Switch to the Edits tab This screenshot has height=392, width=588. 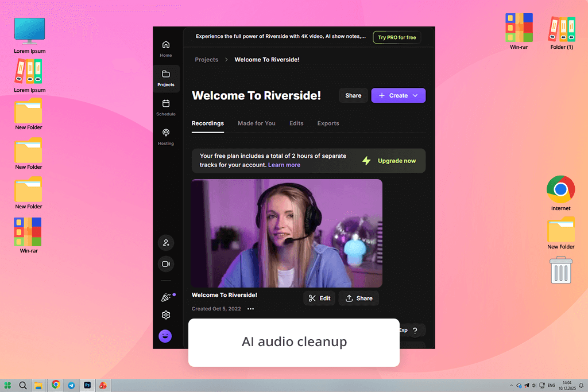[296, 123]
